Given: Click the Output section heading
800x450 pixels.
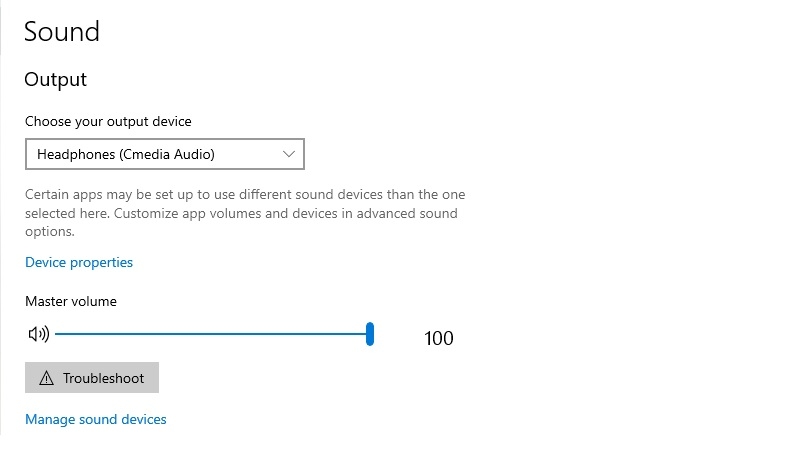Looking at the screenshot, I should point(56,79).
